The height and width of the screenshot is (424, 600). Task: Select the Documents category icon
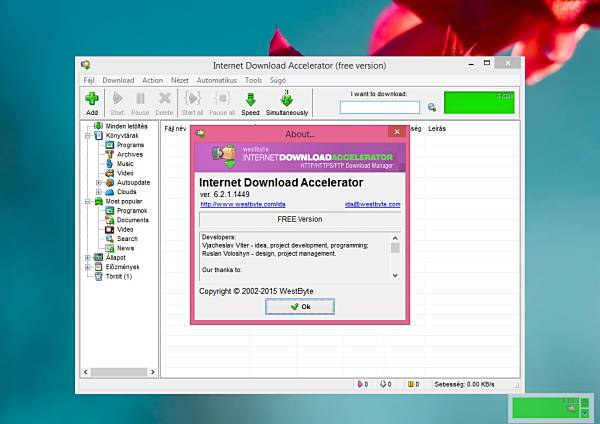coord(110,220)
